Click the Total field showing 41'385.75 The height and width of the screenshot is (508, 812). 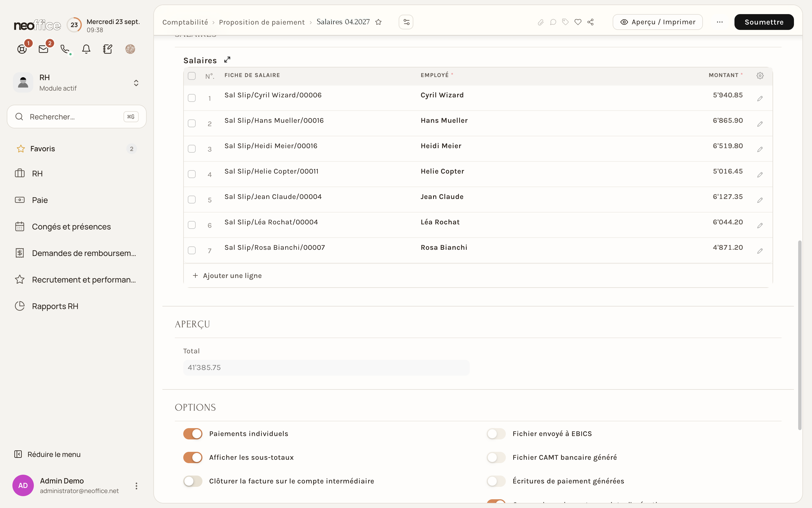tap(326, 367)
